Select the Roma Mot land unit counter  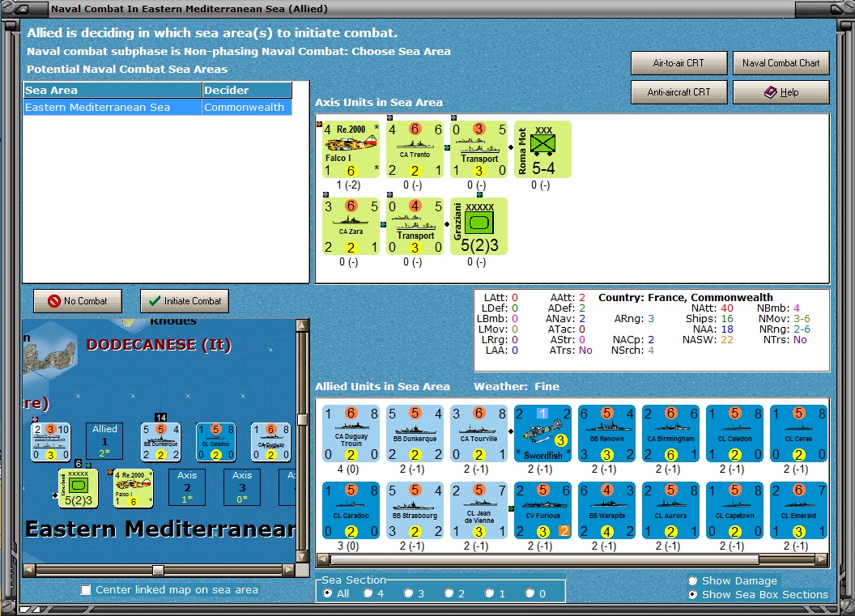click(542, 150)
